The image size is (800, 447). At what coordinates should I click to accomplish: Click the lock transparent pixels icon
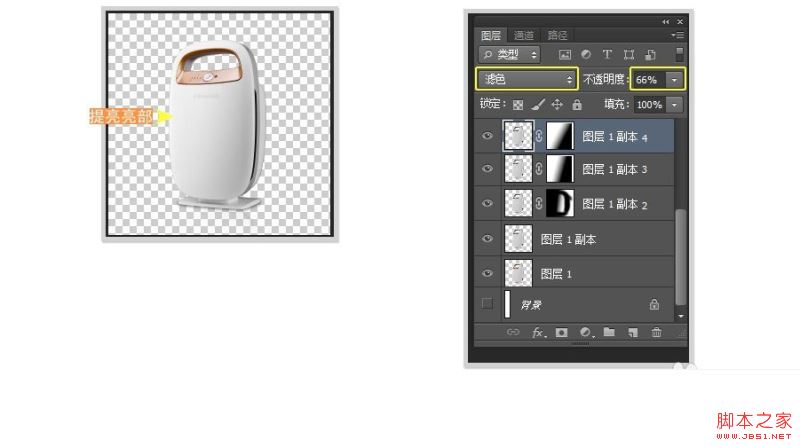(x=518, y=104)
